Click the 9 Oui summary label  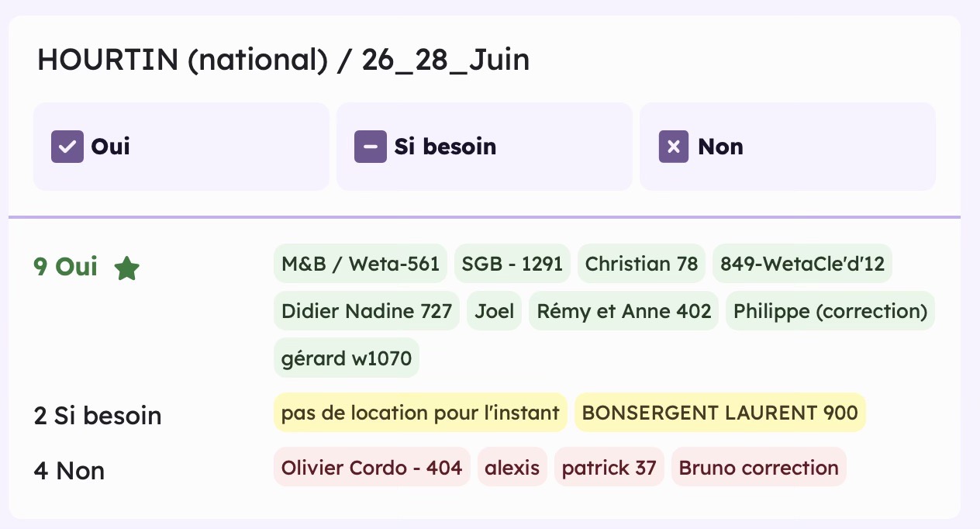coord(66,267)
